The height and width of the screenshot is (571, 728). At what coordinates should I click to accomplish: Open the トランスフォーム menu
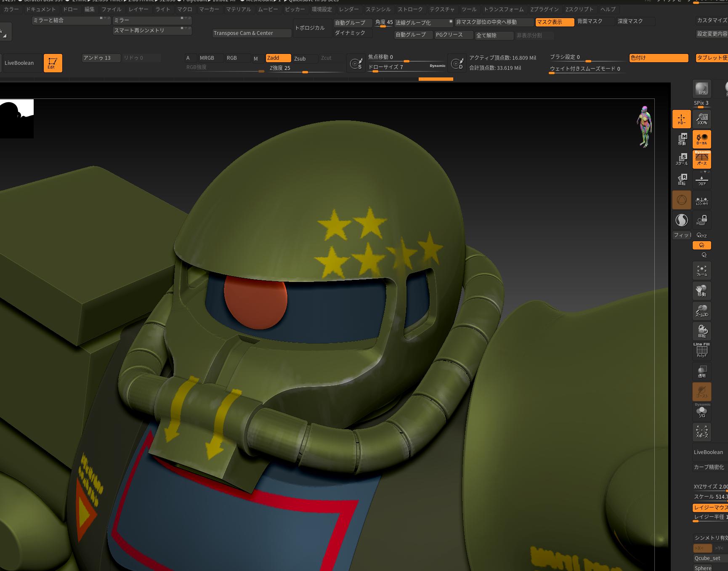[x=504, y=9]
